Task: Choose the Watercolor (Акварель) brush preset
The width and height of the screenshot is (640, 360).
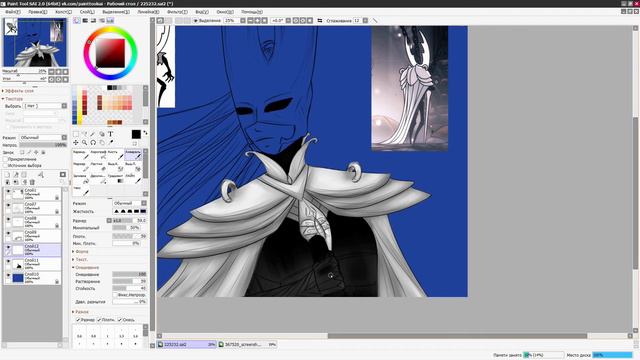Action: pyautogui.click(x=133, y=154)
